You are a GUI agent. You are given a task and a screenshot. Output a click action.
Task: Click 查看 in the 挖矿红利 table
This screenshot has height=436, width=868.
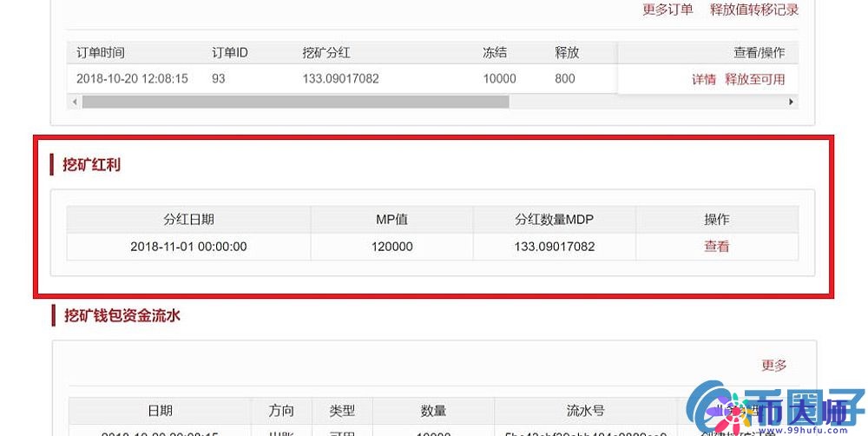click(717, 247)
